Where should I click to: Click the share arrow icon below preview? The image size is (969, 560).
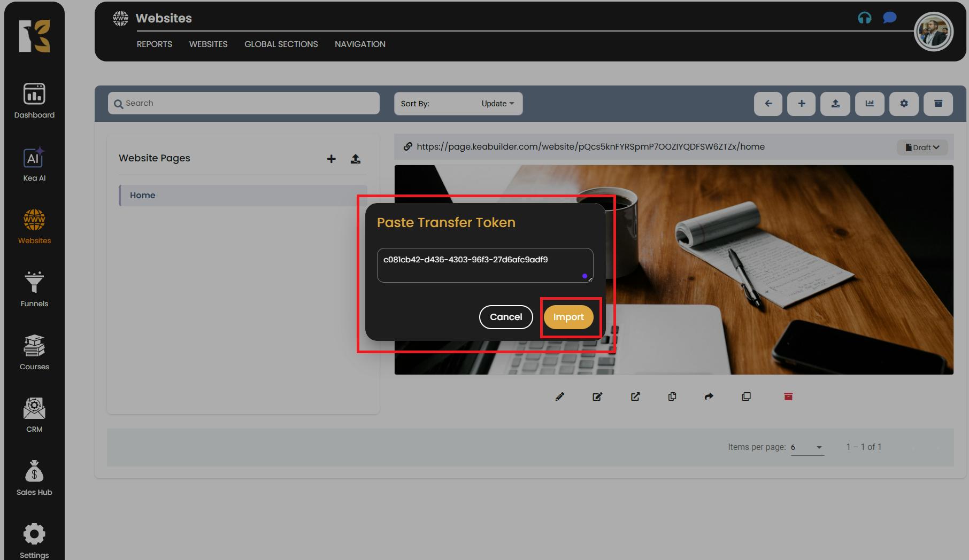point(709,396)
